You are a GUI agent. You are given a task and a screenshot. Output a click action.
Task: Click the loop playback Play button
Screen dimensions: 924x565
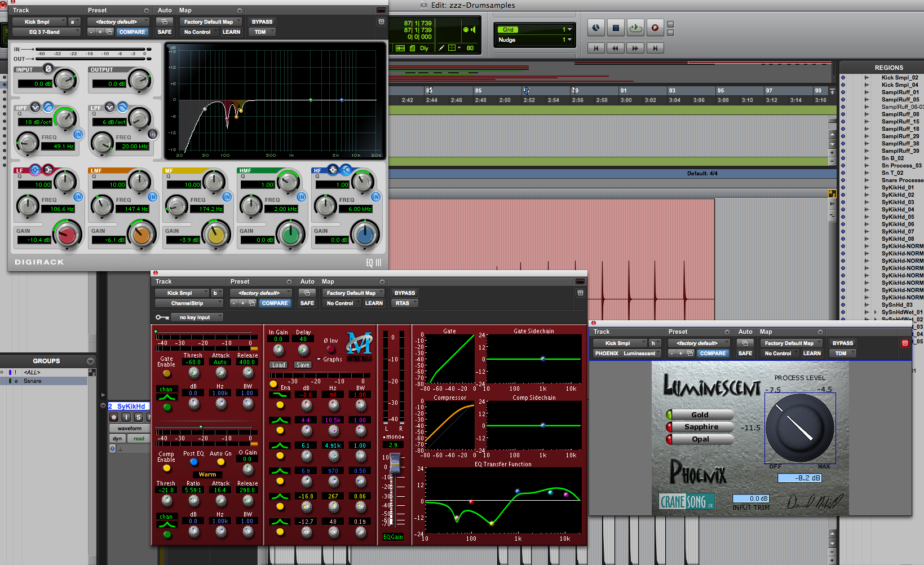635,28
